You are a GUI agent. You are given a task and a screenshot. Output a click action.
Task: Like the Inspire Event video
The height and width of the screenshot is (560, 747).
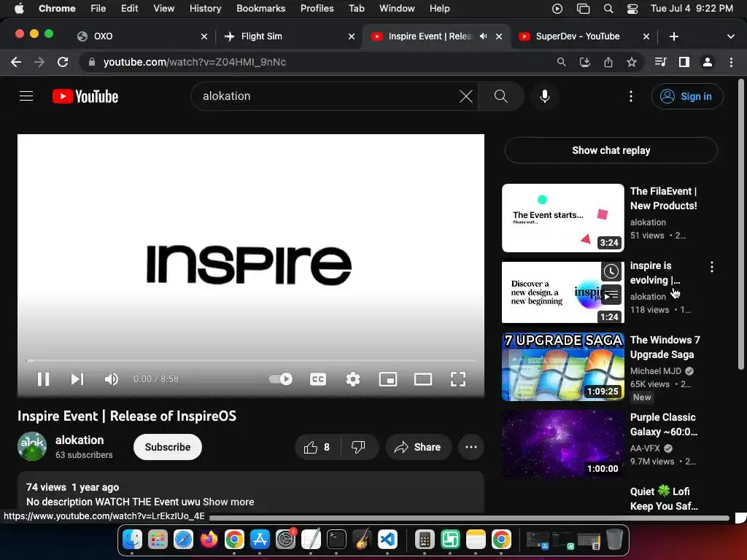(x=318, y=447)
